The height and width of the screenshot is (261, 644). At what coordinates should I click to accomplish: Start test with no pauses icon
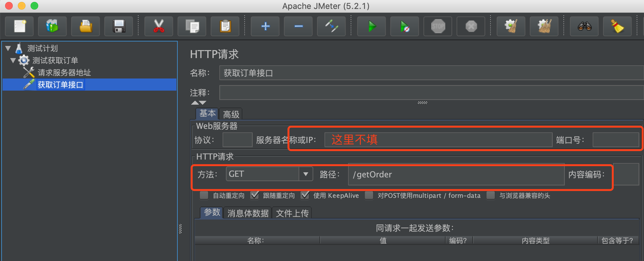tap(405, 26)
